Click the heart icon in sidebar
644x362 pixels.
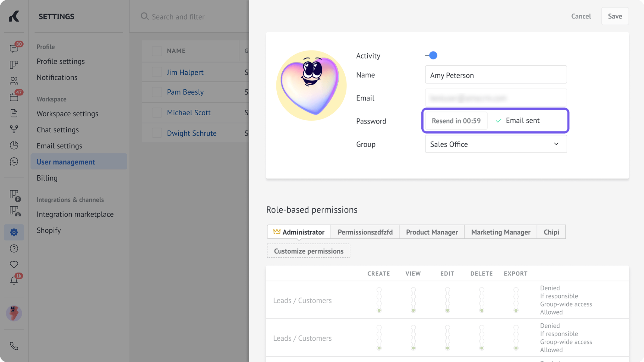pyautogui.click(x=14, y=264)
